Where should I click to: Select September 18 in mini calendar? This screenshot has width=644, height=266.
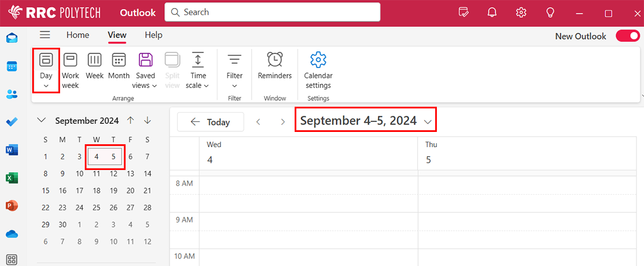pyautogui.click(x=97, y=190)
